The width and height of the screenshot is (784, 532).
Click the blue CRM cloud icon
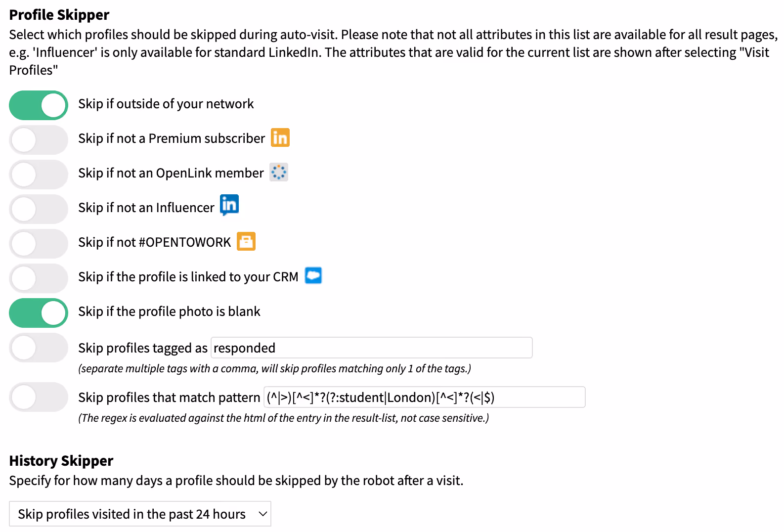pyautogui.click(x=313, y=275)
